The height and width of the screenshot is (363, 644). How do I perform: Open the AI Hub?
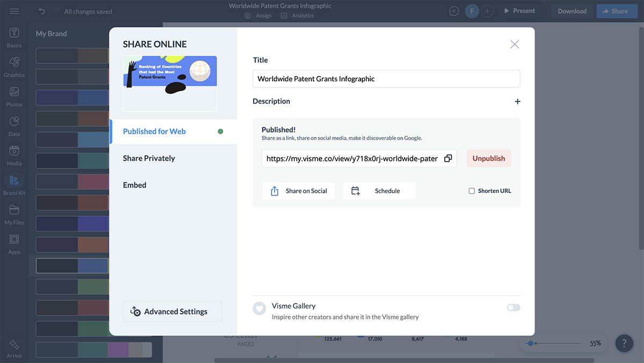(x=14, y=346)
